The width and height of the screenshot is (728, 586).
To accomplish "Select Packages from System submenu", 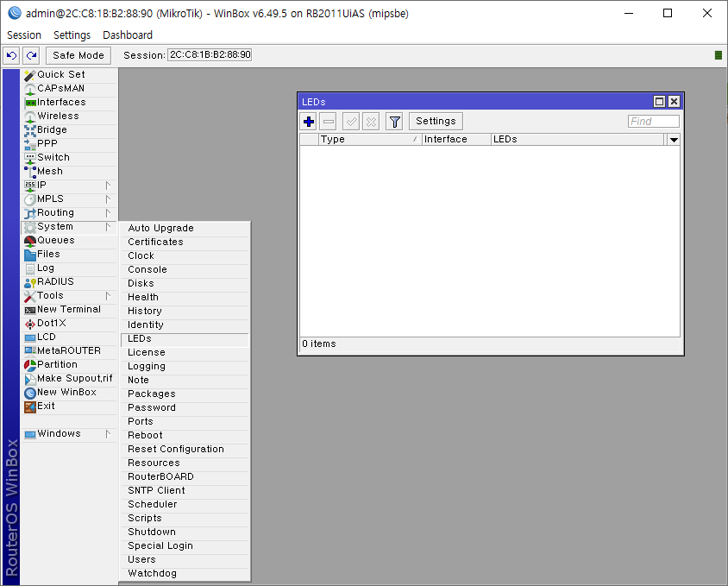I will pos(185,394).
